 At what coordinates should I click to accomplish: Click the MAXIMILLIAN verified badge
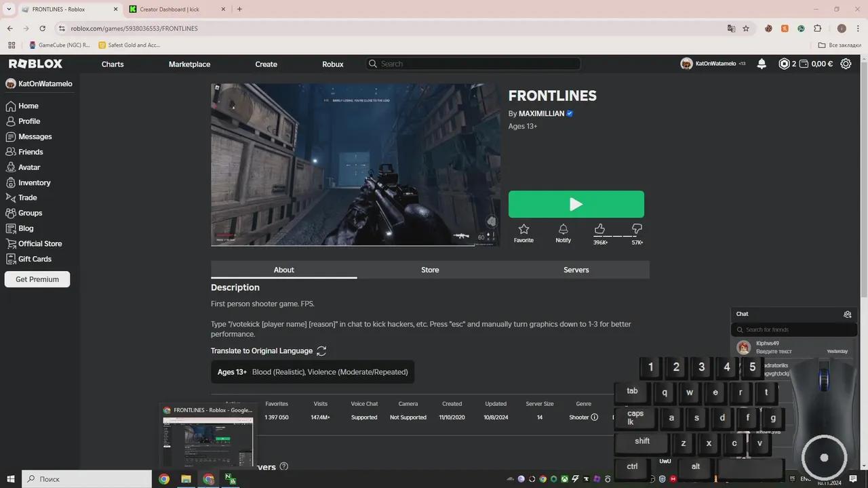pos(570,113)
